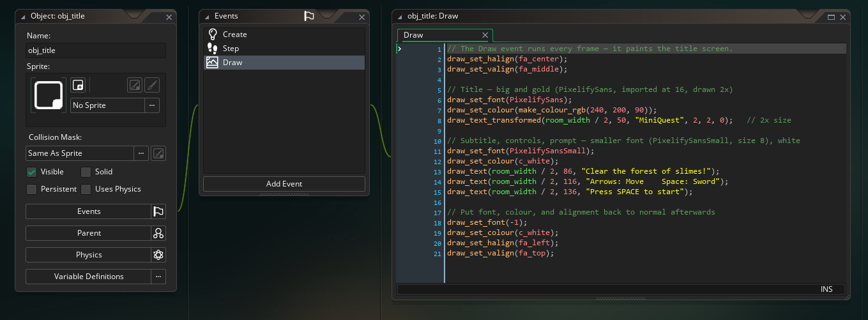This screenshot has width=868, height=320.
Task: Click the draw_set_valign(fa_middle) line
Action: pyautogui.click(x=506, y=69)
